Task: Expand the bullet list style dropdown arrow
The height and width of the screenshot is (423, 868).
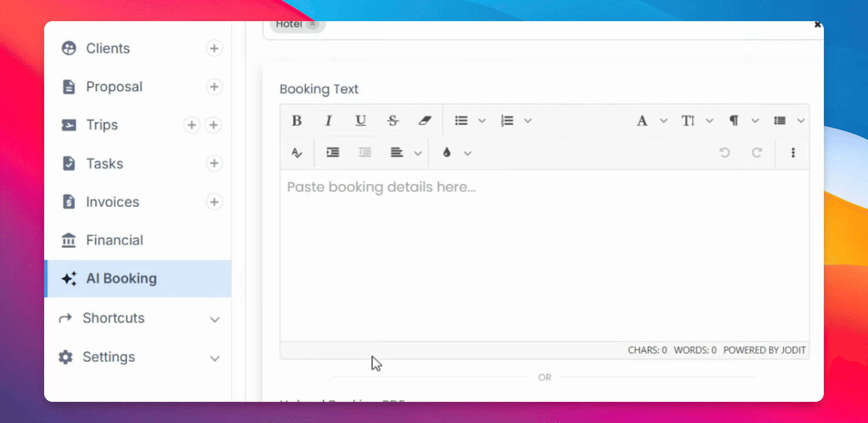Action: click(482, 120)
